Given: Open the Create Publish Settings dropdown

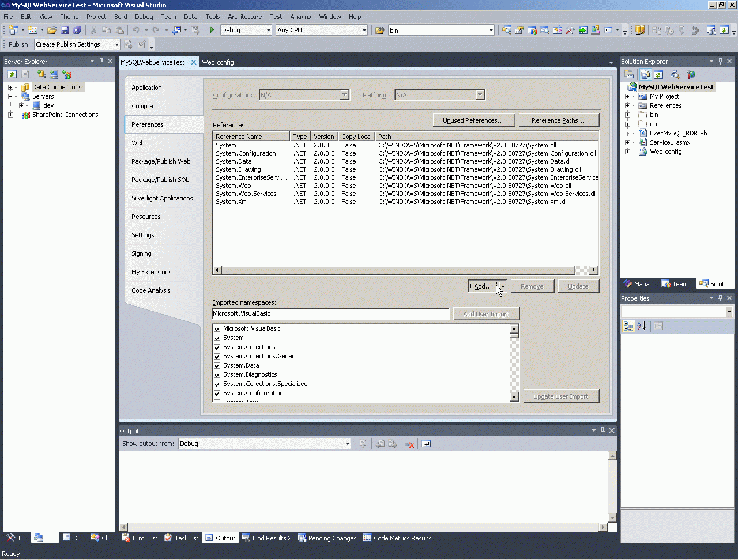Looking at the screenshot, I should pyautogui.click(x=116, y=44).
